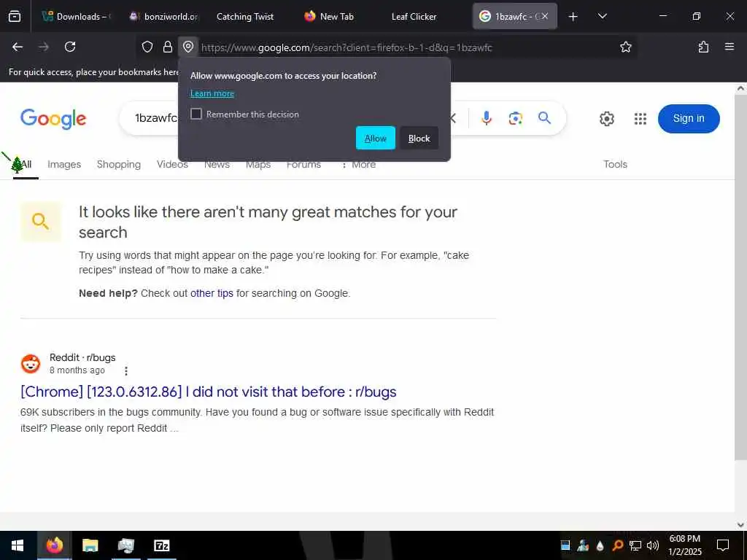Click the scroll down arrow of scrollbar

740,525
